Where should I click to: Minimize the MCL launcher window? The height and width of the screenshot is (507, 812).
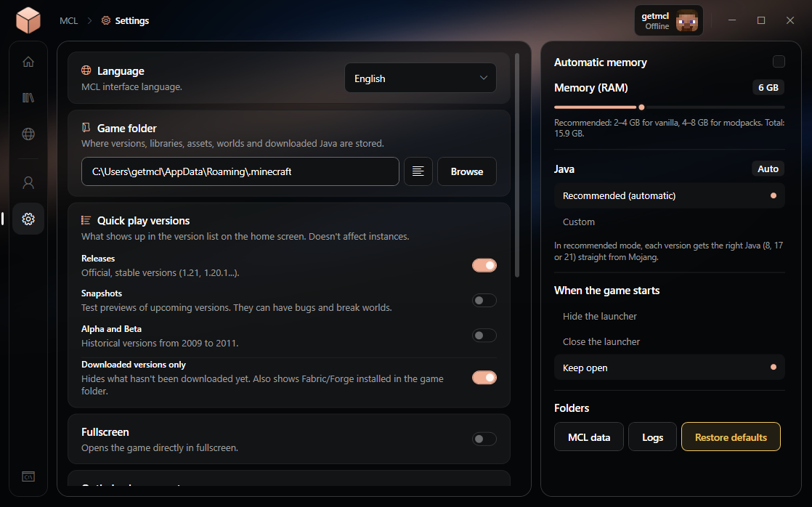pos(731,20)
